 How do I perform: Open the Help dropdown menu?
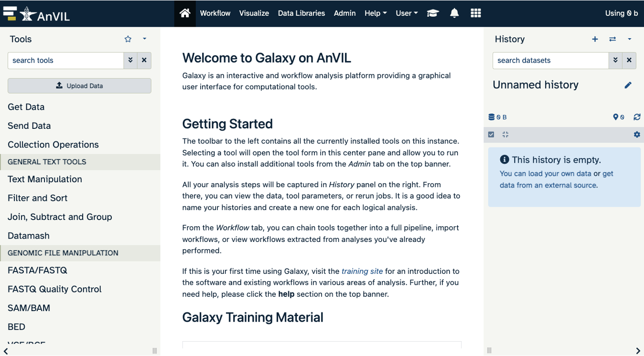point(376,13)
